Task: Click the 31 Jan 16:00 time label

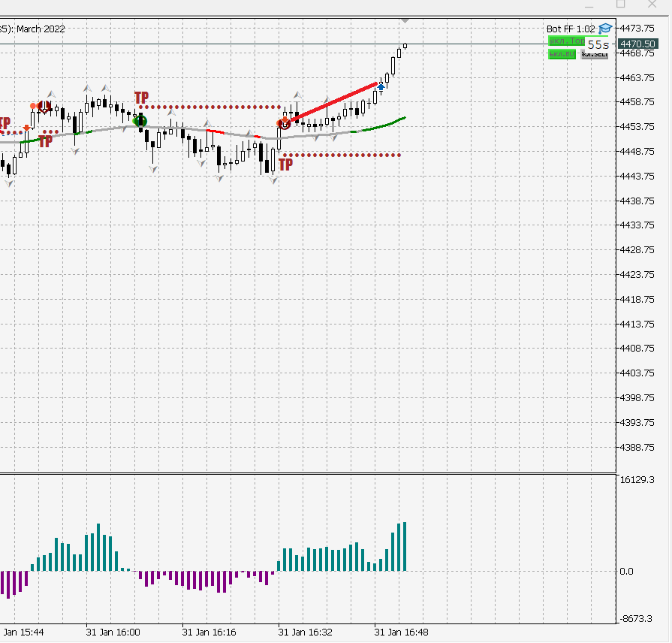Action: 113,632
